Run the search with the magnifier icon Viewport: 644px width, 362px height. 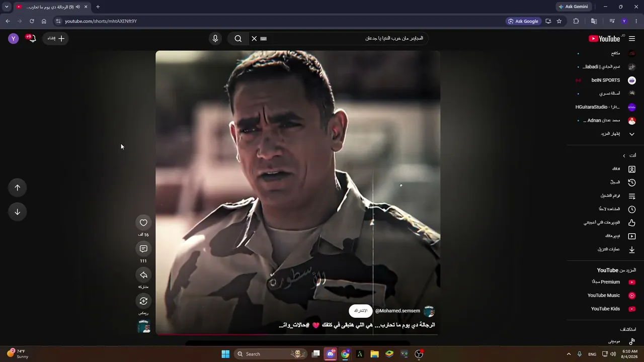[238, 39]
